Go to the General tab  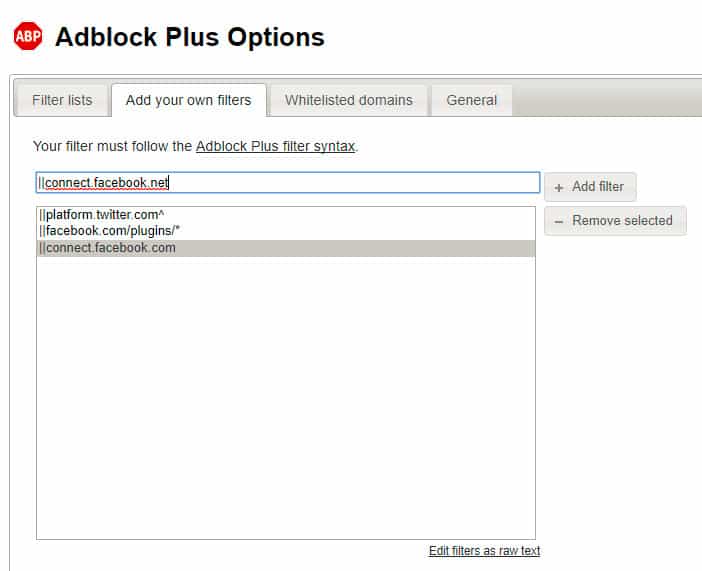[471, 100]
